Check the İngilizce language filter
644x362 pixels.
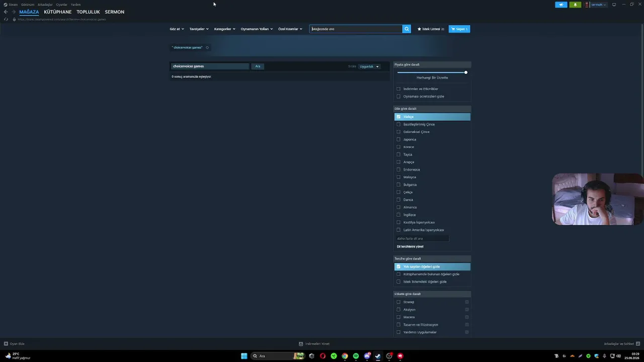(x=398, y=215)
